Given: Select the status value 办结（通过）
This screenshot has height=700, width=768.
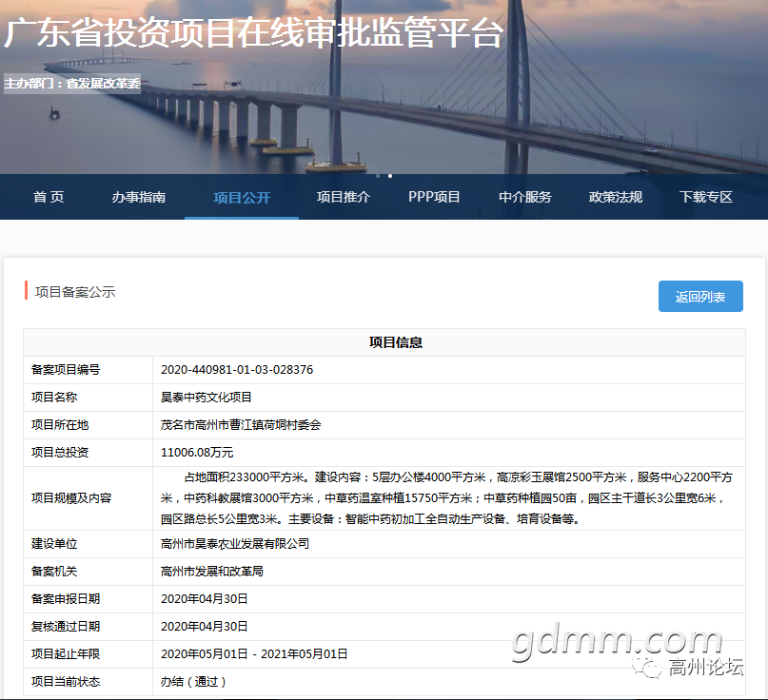Looking at the screenshot, I should click(194, 681).
